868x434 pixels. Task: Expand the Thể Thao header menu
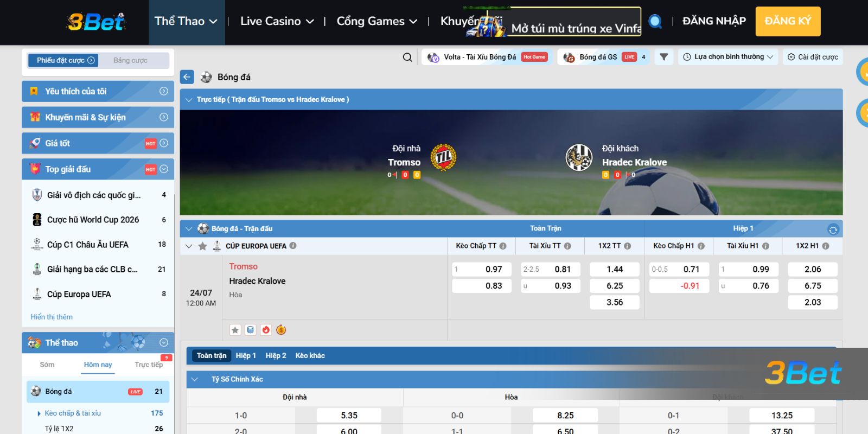186,22
